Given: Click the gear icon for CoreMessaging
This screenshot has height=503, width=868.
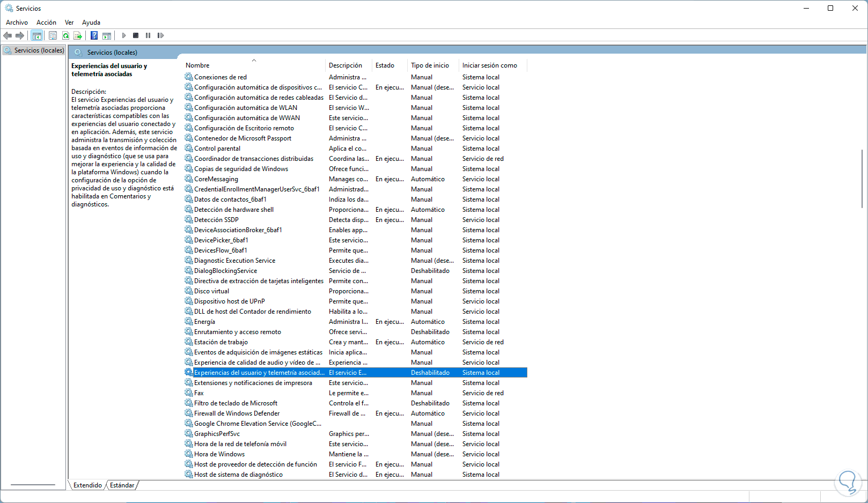Looking at the screenshot, I should point(189,179).
